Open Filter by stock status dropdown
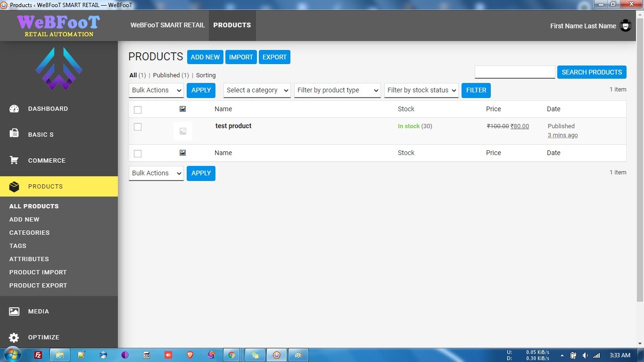Image resolution: width=644 pixels, height=362 pixels. coord(421,90)
